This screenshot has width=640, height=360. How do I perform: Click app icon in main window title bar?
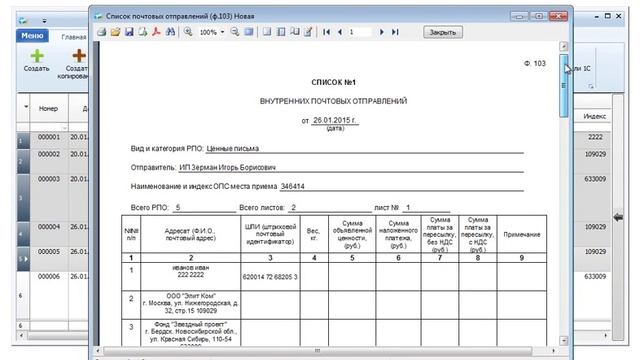click(23, 20)
